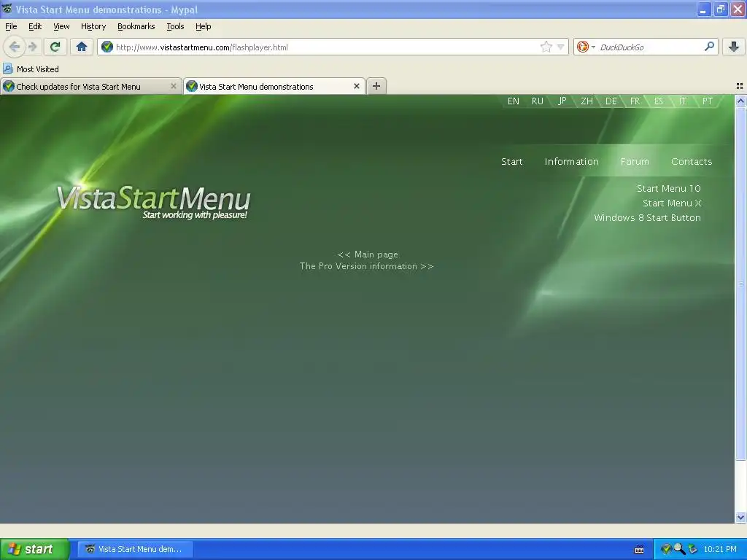Viewport: 747px width, 560px height.
Task: Open the Help menu
Action: [204, 26]
